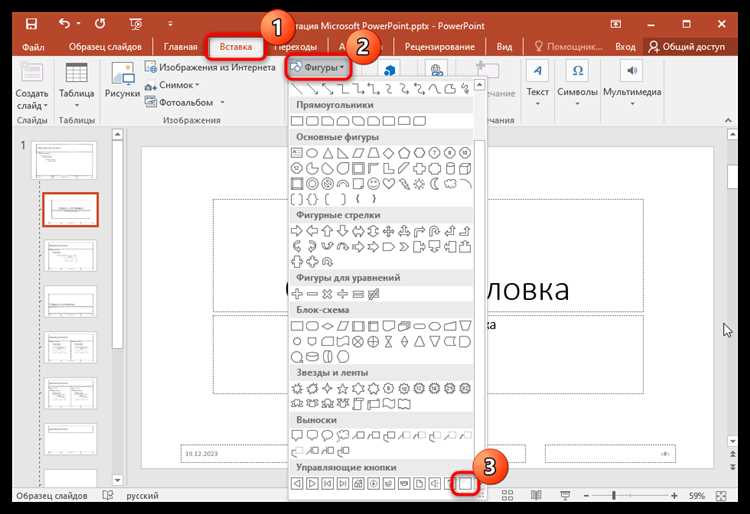Zoom in with the plus button
The height and width of the screenshot is (514, 750).
click(674, 496)
